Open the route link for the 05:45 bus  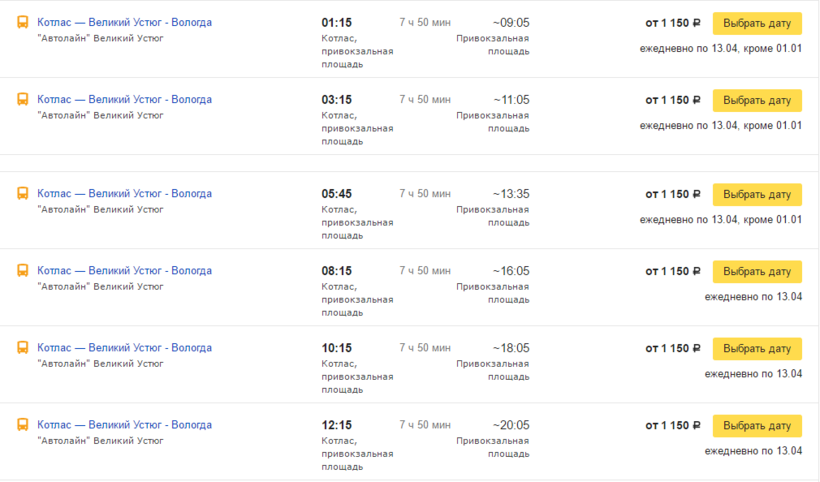point(124,193)
